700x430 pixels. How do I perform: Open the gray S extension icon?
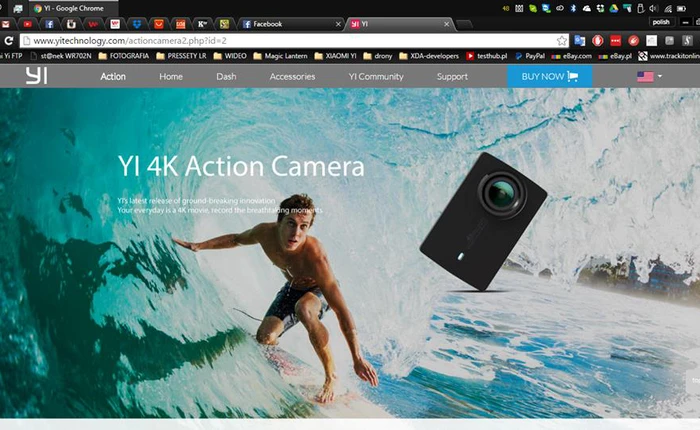687,41
